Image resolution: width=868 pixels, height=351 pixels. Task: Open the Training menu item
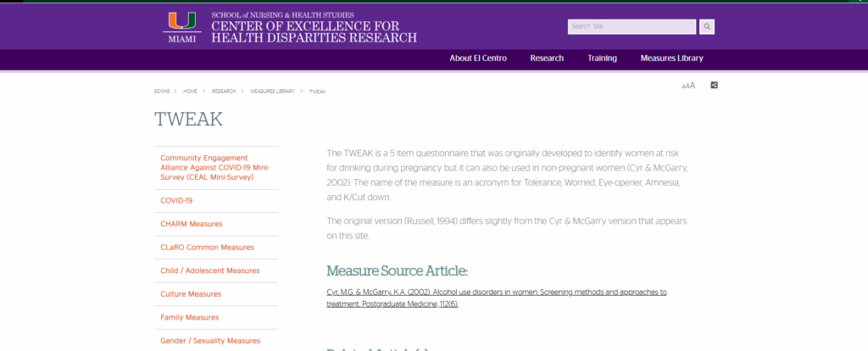pyautogui.click(x=603, y=58)
